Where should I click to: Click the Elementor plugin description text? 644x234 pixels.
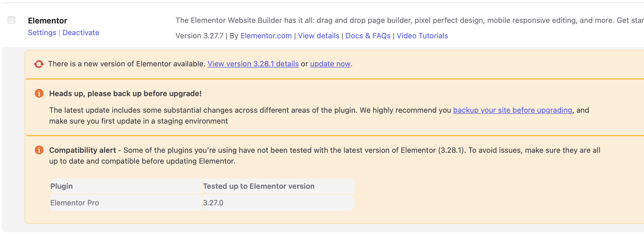(x=409, y=20)
